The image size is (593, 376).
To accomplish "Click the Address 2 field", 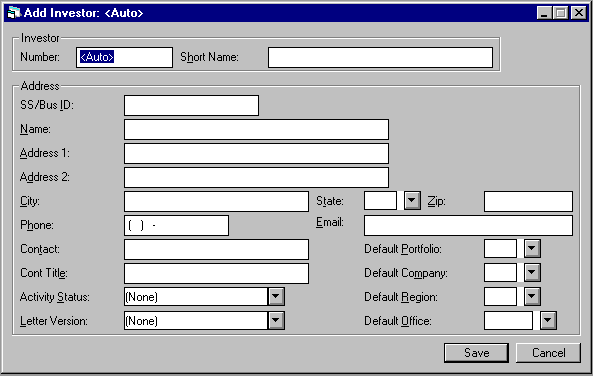I will (x=256, y=177).
